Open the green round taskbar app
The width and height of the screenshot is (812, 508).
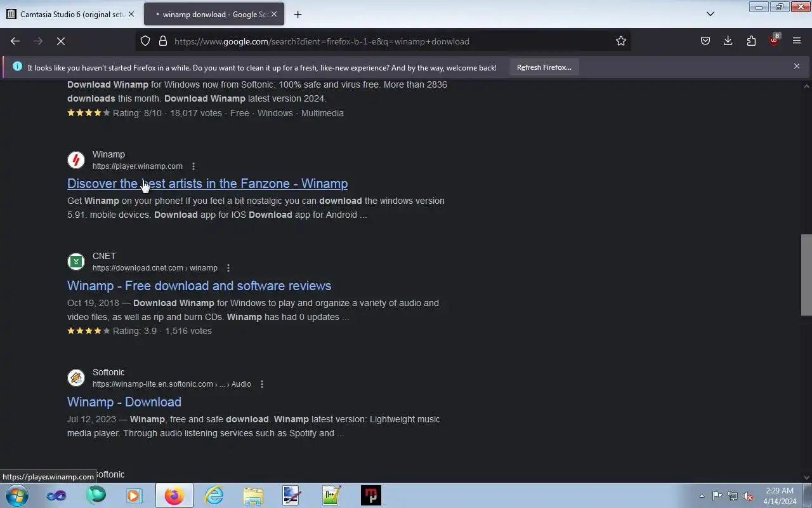[x=96, y=495]
